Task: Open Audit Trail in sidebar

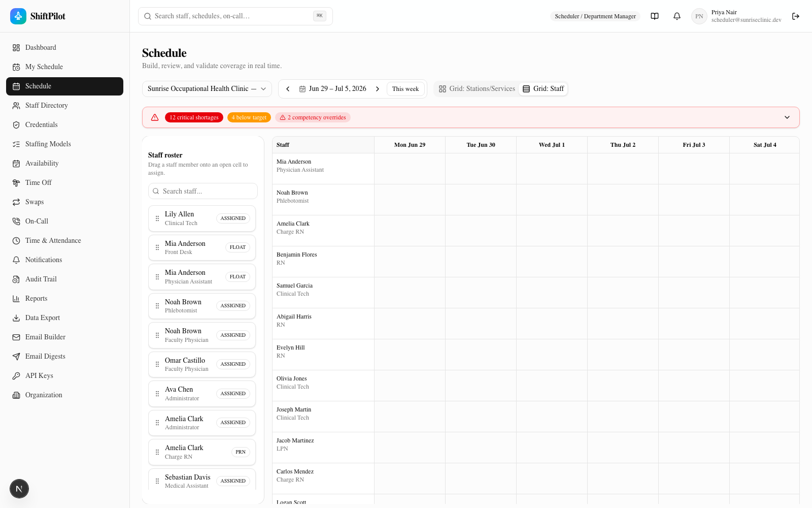Action: pyautogui.click(x=64, y=279)
